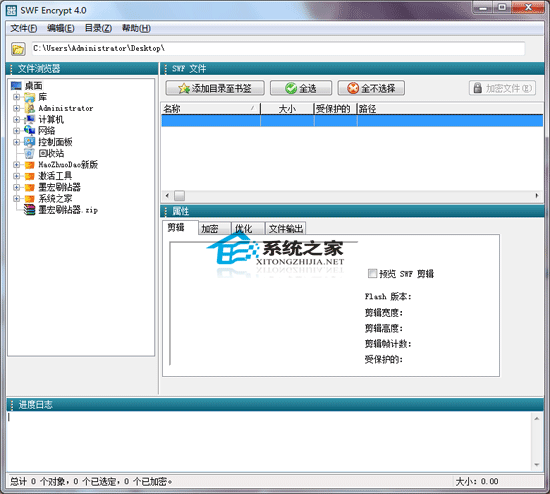Viewport: 550px width, 494px height.
Task: Click the 系统之家 folder icon
Action: 29,199
